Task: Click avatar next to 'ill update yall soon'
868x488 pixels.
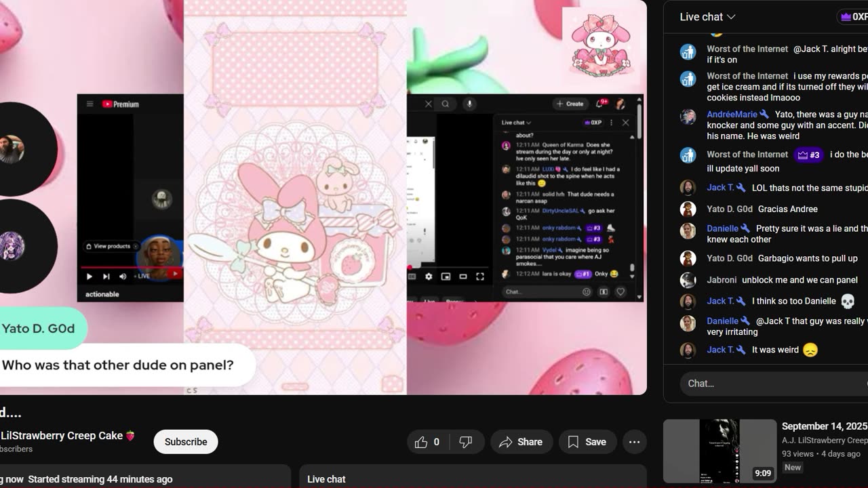Action: point(688,155)
